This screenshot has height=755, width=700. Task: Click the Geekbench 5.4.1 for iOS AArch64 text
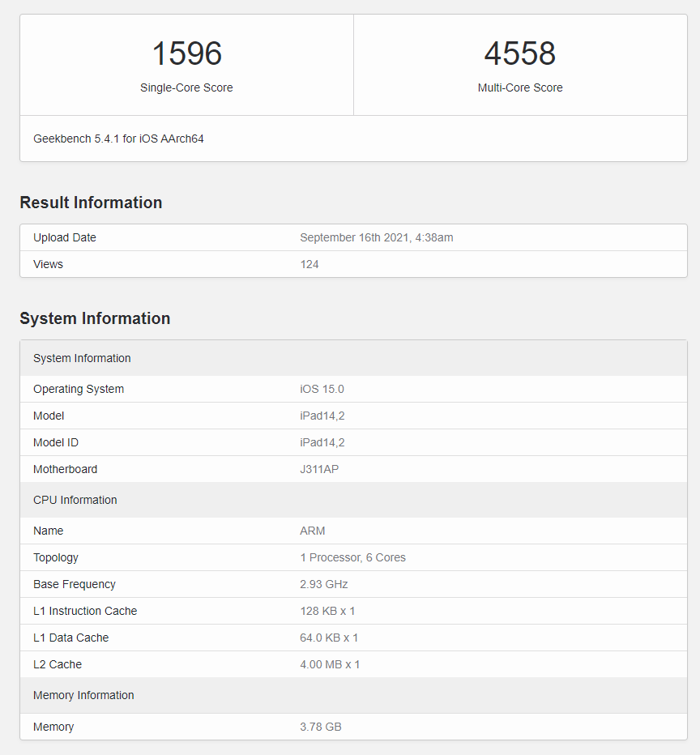point(118,139)
